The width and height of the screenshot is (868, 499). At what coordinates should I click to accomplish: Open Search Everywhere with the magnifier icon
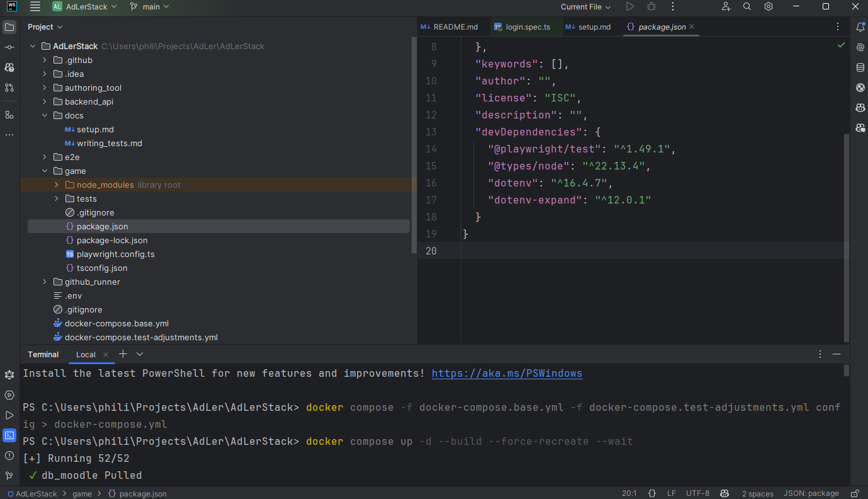747,6
